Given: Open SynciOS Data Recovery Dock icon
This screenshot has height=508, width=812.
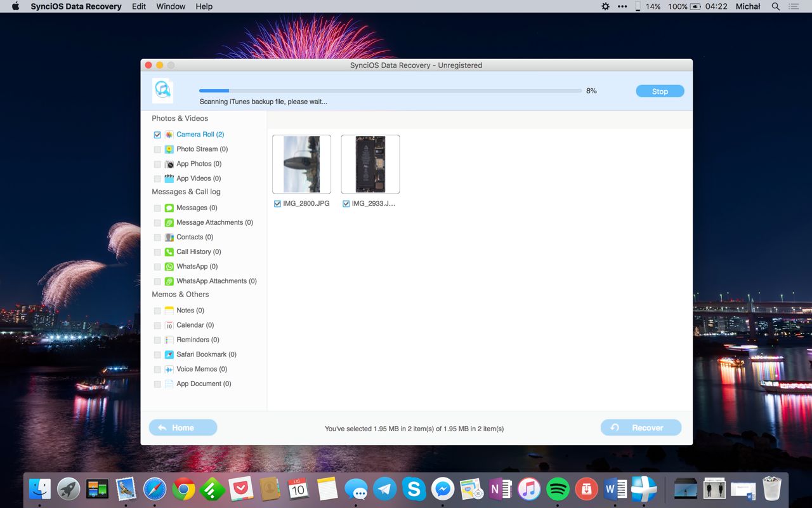Looking at the screenshot, I should coord(644,489).
